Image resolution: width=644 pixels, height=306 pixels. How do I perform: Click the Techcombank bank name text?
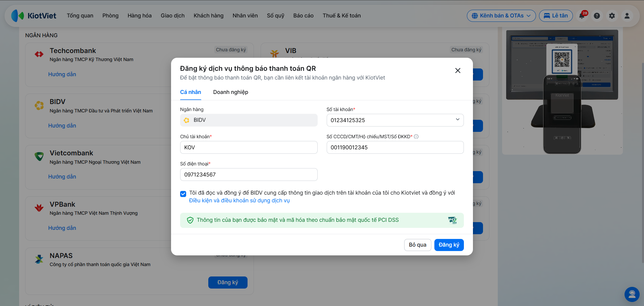(x=73, y=51)
